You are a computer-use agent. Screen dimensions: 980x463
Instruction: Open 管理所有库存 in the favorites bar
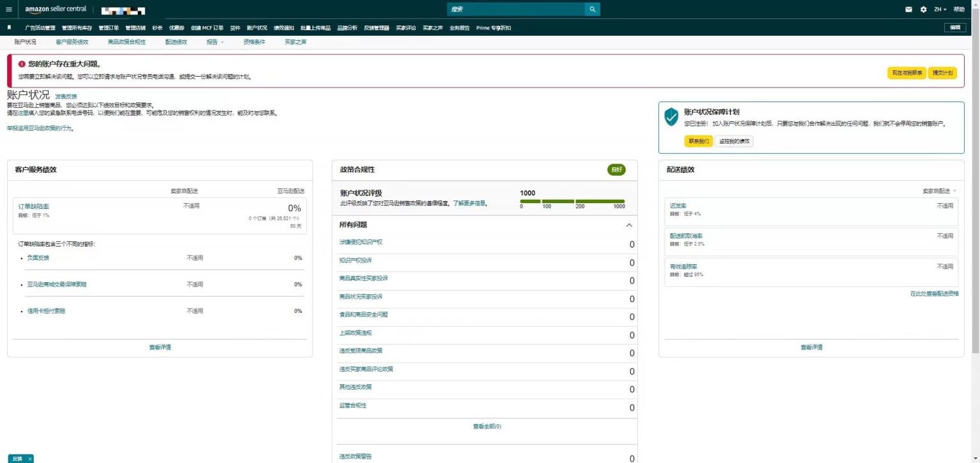click(x=77, y=28)
